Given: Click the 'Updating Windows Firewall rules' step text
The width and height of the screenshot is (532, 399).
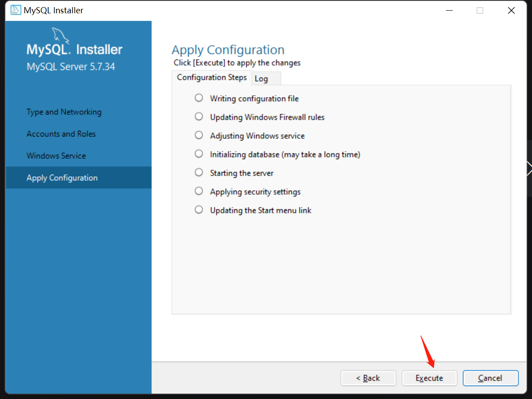Looking at the screenshot, I should pyautogui.click(x=267, y=117).
